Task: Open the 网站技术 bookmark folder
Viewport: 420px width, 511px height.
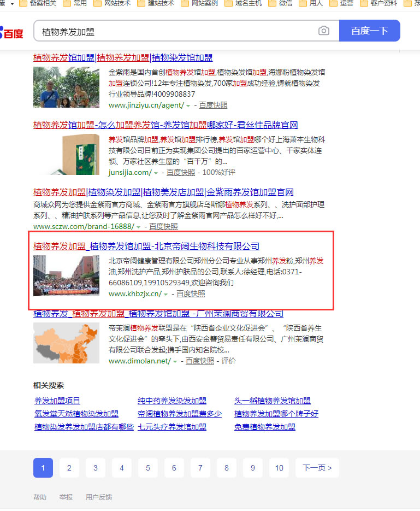Action: point(112,3)
